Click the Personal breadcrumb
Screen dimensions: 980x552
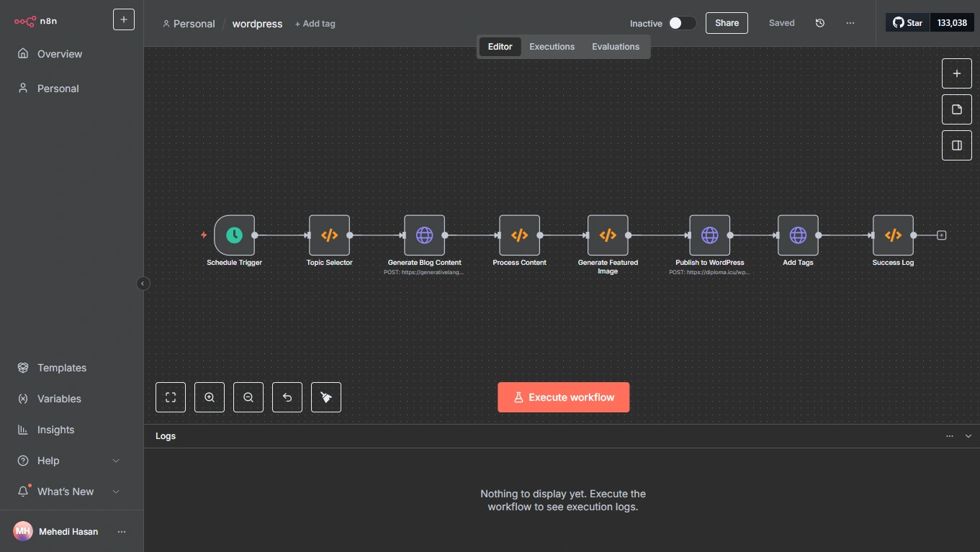tap(189, 24)
